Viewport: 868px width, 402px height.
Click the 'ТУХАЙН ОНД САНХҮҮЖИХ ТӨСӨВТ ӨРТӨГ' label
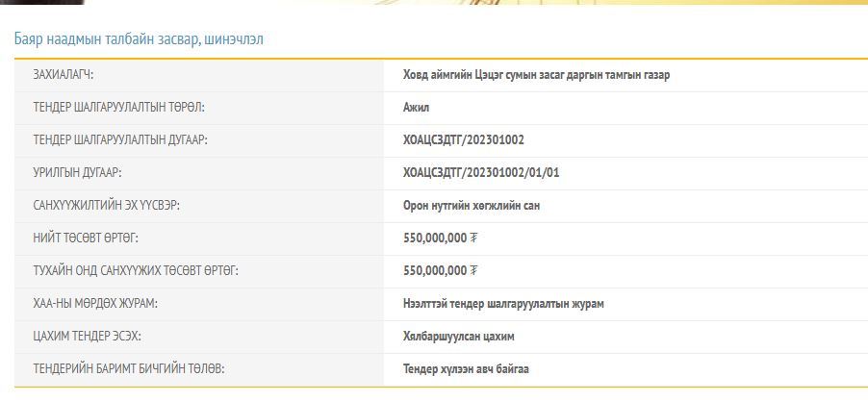136,271
